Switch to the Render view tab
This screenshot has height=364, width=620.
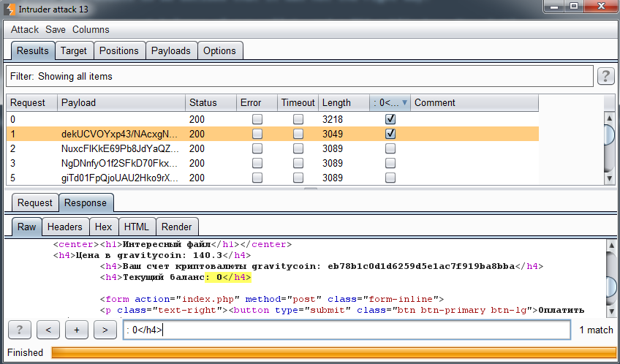click(176, 227)
